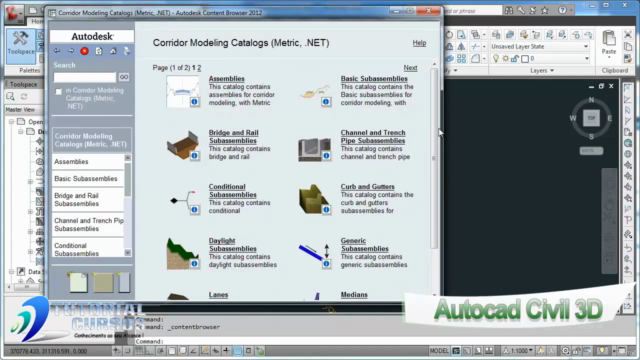The height and width of the screenshot is (360, 640).
Task: Click the Next page link
Action: 410,68
